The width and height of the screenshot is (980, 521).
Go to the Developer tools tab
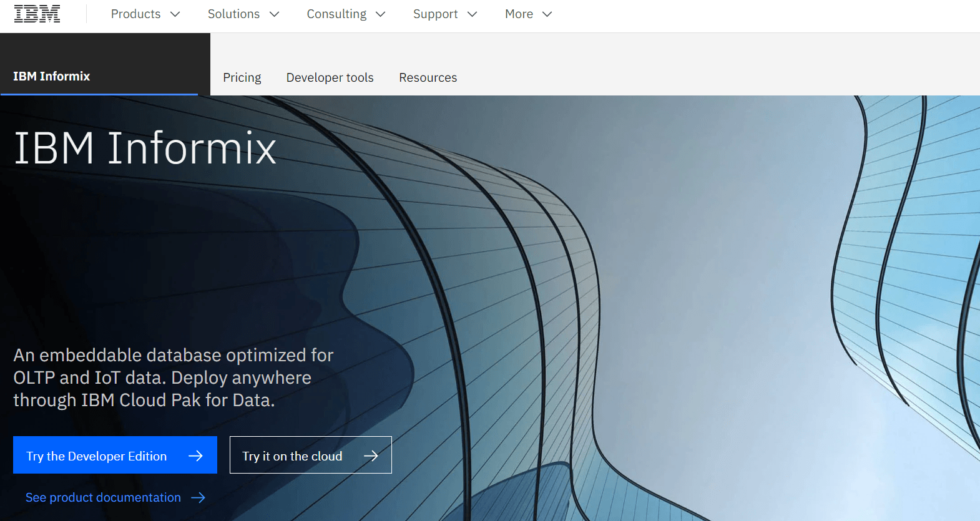coord(330,77)
